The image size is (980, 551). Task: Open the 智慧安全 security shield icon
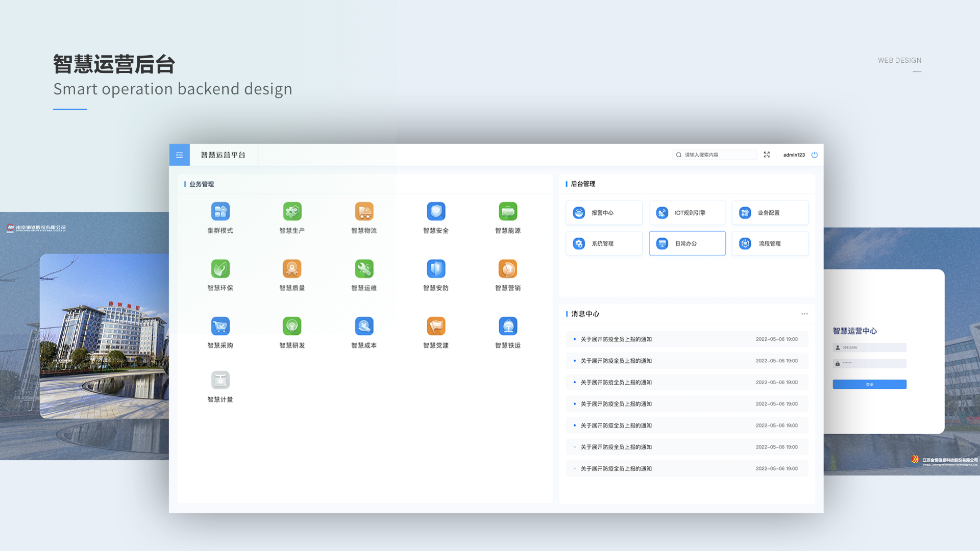436,212
